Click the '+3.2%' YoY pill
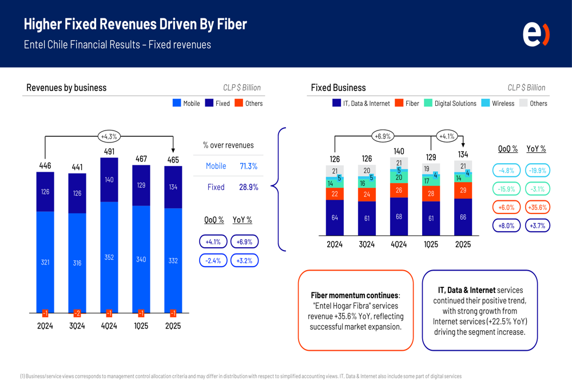 244,260
